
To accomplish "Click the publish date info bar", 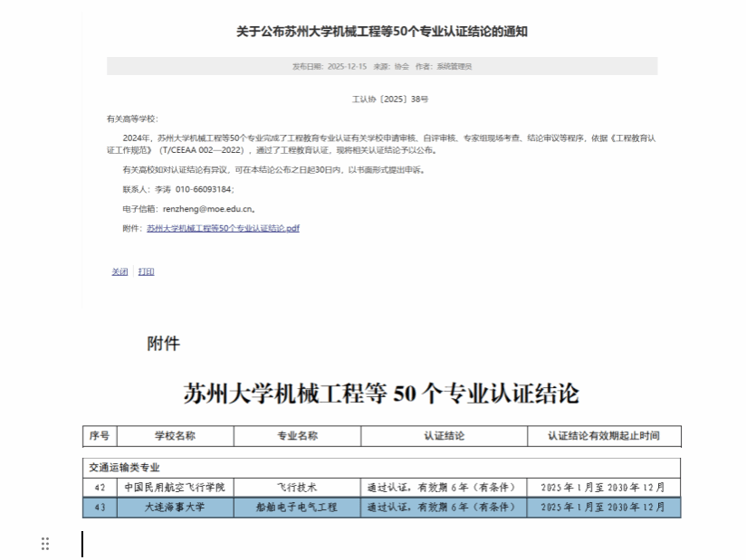I will (381, 66).
